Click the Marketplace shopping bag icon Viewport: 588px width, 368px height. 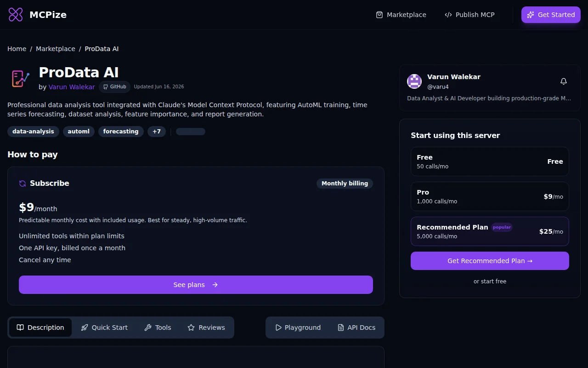click(x=379, y=15)
